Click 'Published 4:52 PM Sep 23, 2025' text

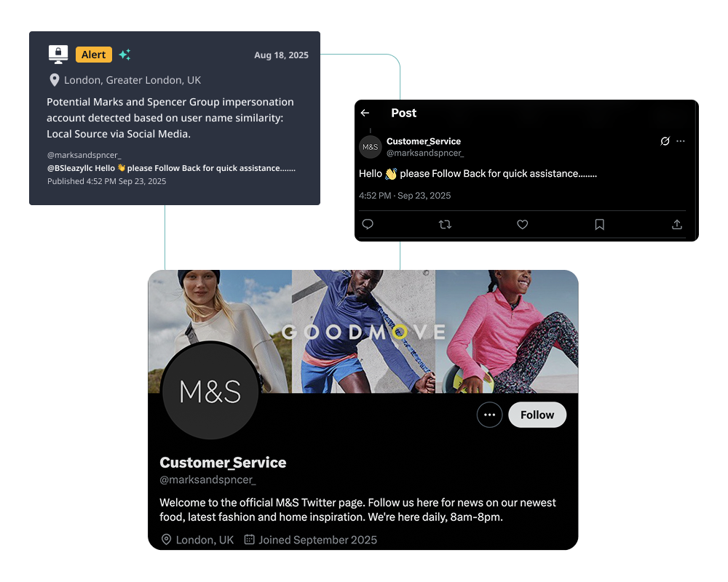tap(107, 181)
